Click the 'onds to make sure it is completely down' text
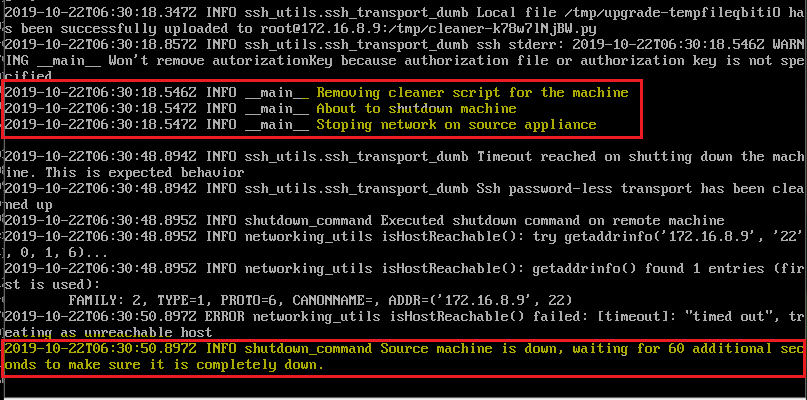This screenshot has height=400, width=807. click(165, 365)
